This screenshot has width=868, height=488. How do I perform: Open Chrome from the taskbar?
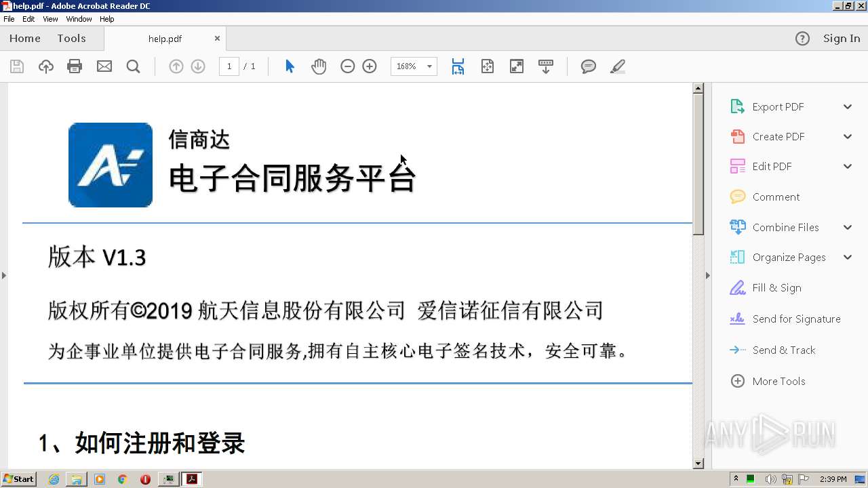click(122, 479)
